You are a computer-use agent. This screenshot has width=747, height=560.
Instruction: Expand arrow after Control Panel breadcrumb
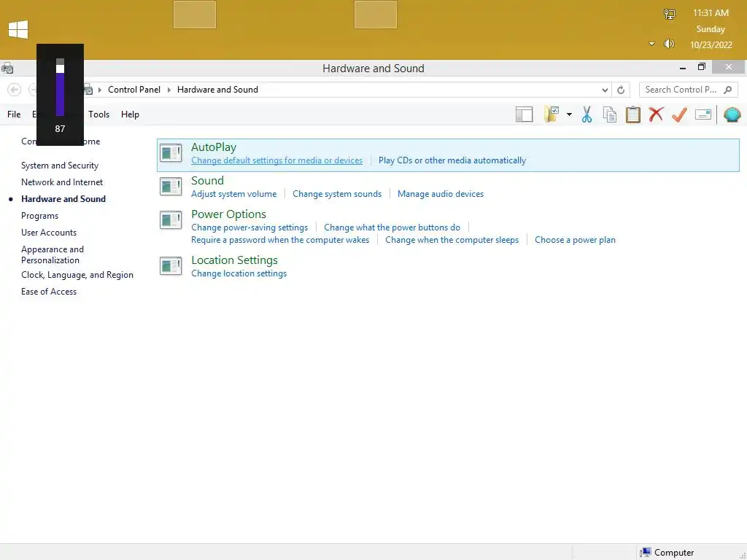tap(169, 90)
